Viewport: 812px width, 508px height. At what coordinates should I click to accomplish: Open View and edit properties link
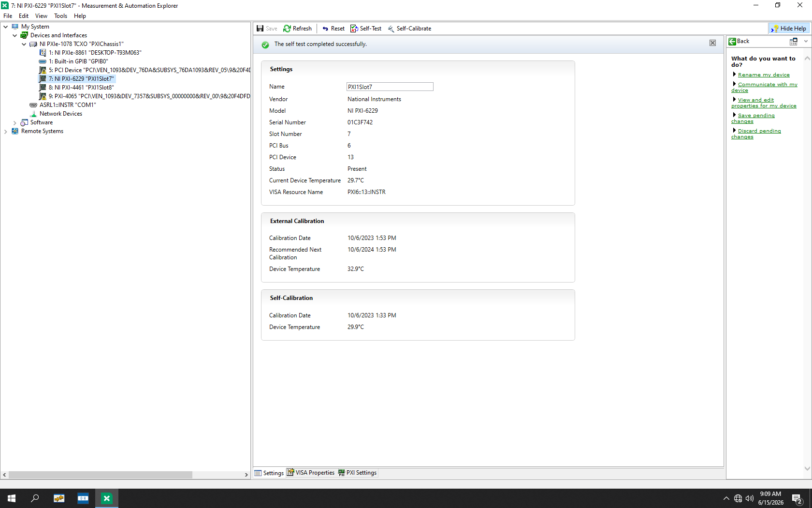[764, 103]
